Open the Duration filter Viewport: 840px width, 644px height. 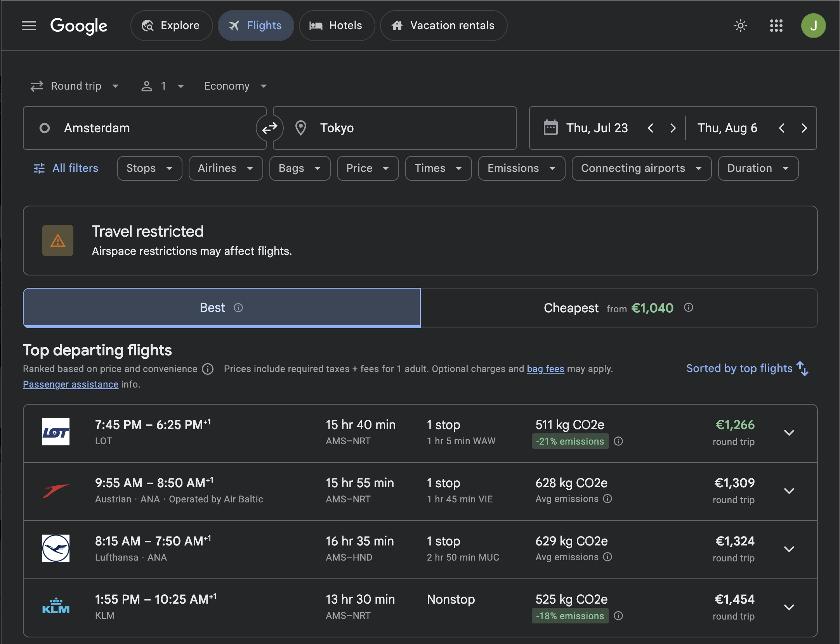(x=758, y=168)
